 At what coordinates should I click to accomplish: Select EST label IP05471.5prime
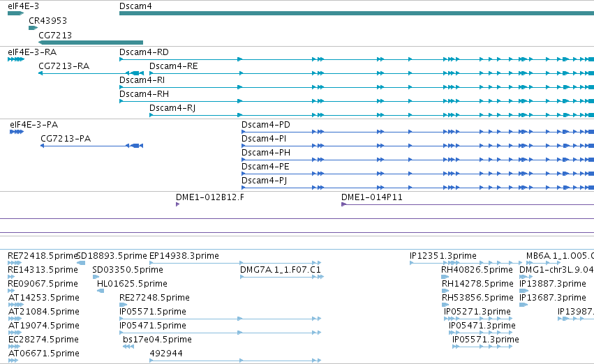[153, 326]
